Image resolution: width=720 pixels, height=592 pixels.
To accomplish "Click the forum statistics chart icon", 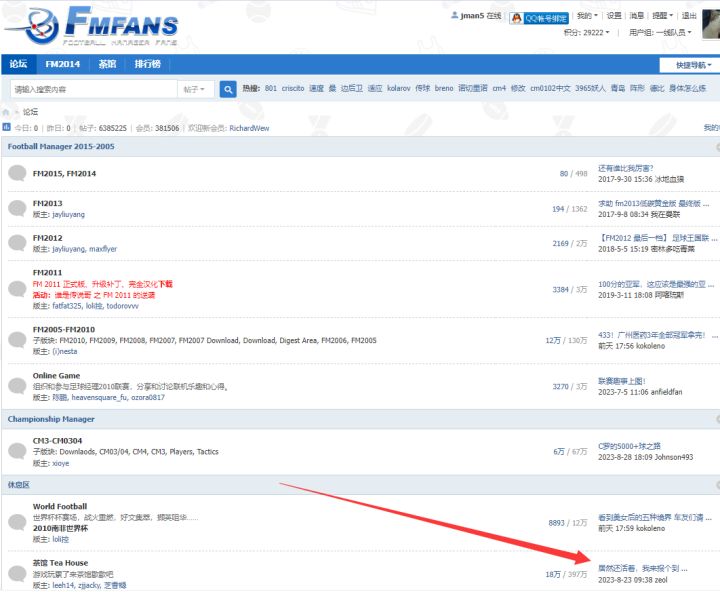I will pos(6,127).
